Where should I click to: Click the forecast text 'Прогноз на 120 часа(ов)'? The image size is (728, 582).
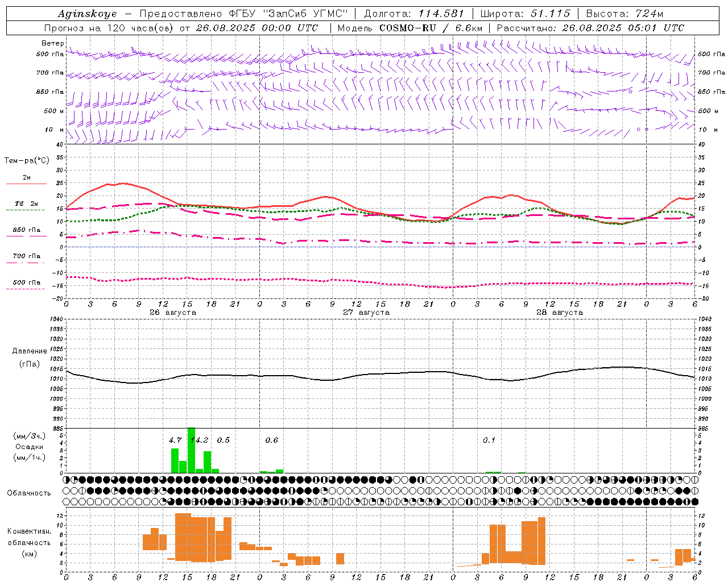(x=109, y=28)
